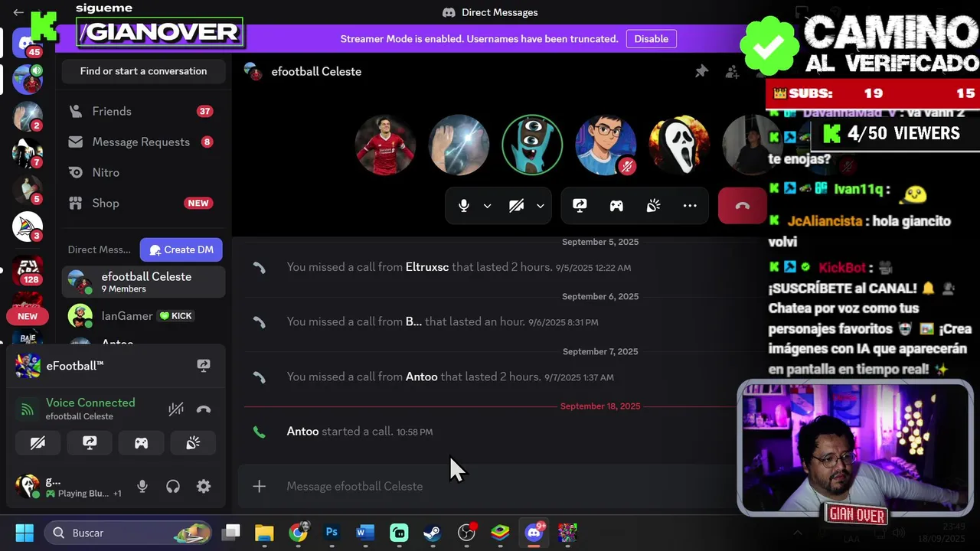Toggle noise suppression in voice panel
980x551 pixels.
(x=176, y=409)
